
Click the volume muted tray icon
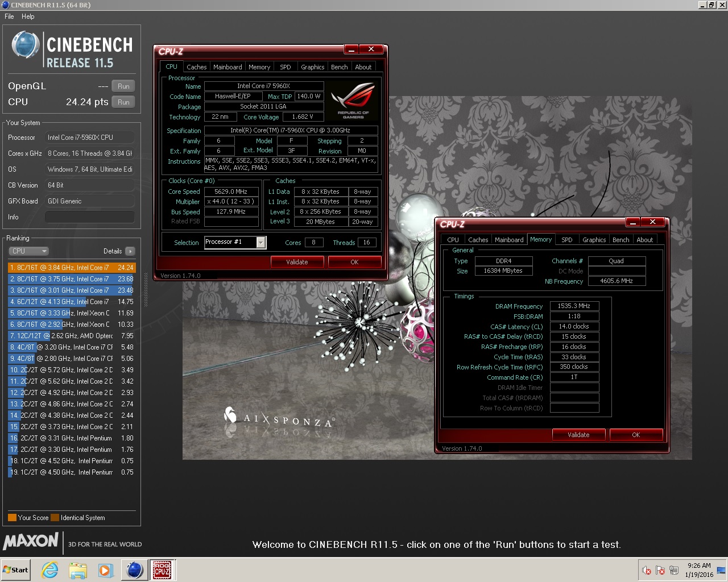click(647, 570)
